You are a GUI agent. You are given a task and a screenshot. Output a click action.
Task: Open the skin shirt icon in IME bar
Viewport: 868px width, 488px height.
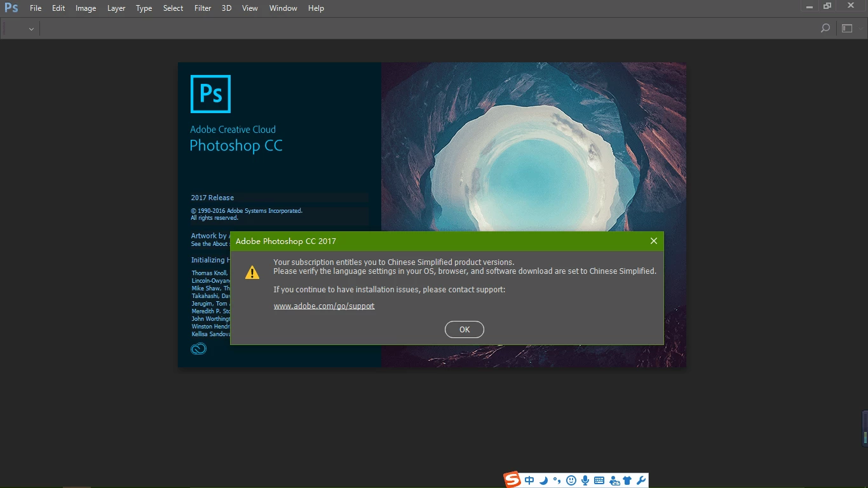point(628,480)
